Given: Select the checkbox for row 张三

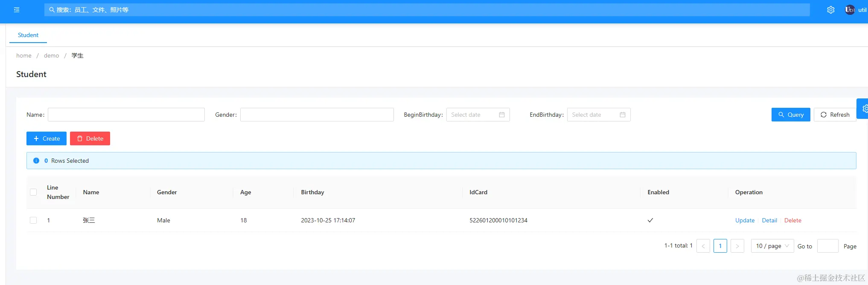Looking at the screenshot, I should [x=33, y=220].
